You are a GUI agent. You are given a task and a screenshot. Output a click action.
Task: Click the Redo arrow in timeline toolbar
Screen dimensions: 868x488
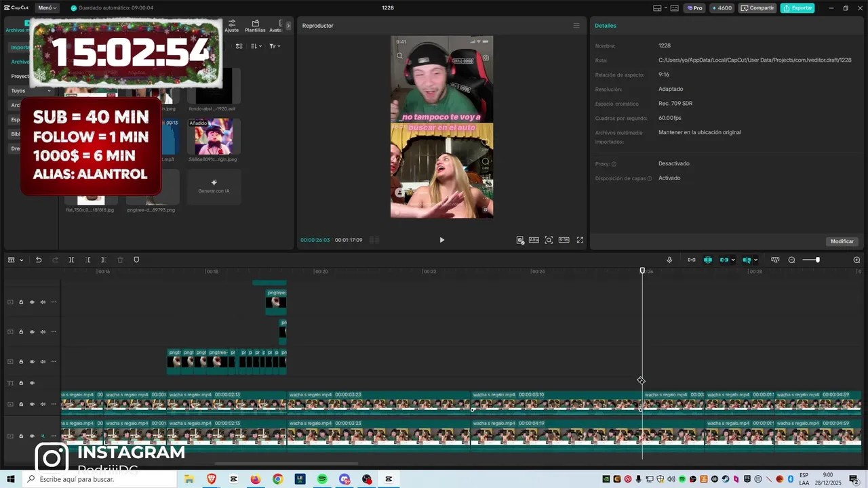[x=55, y=260]
